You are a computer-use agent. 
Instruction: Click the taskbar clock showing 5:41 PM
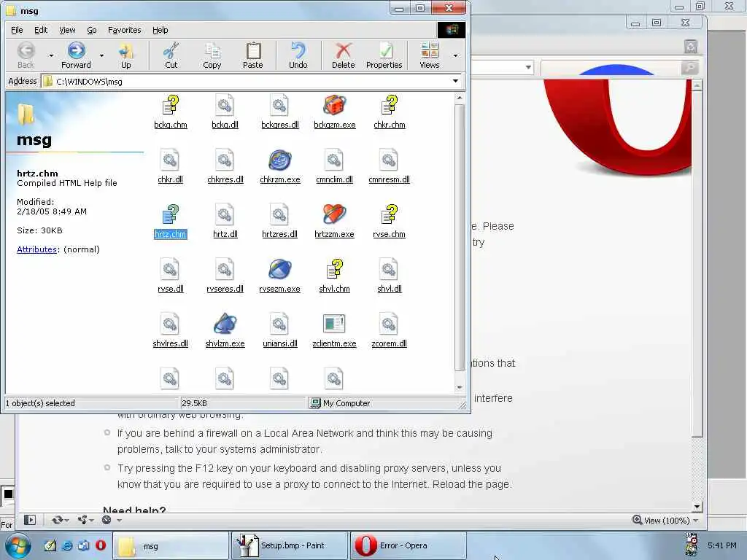pos(721,545)
